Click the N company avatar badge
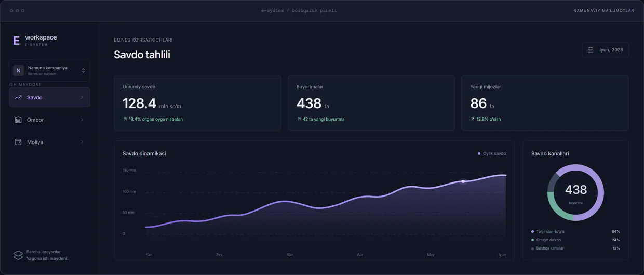 tap(19, 70)
